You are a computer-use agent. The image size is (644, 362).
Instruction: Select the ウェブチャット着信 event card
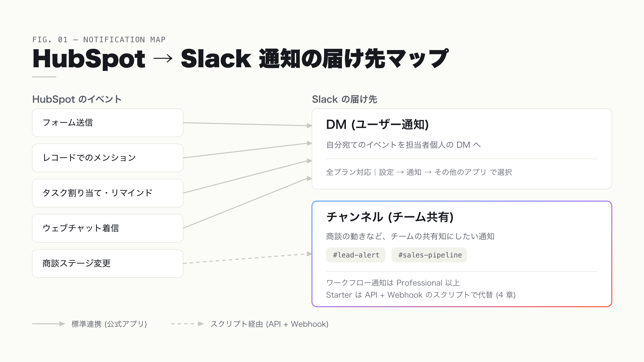pyautogui.click(x=108, y=228)
